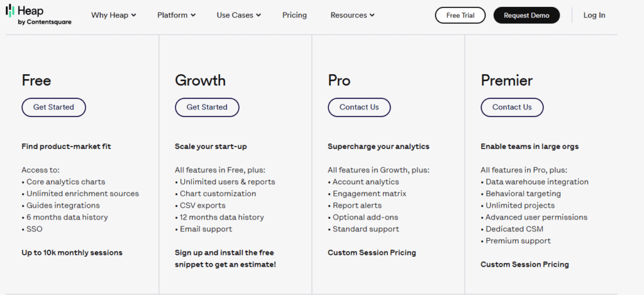644x295 pixels.
Task: Click Contact Us under Premier plan
Action: tap(512, 107)
